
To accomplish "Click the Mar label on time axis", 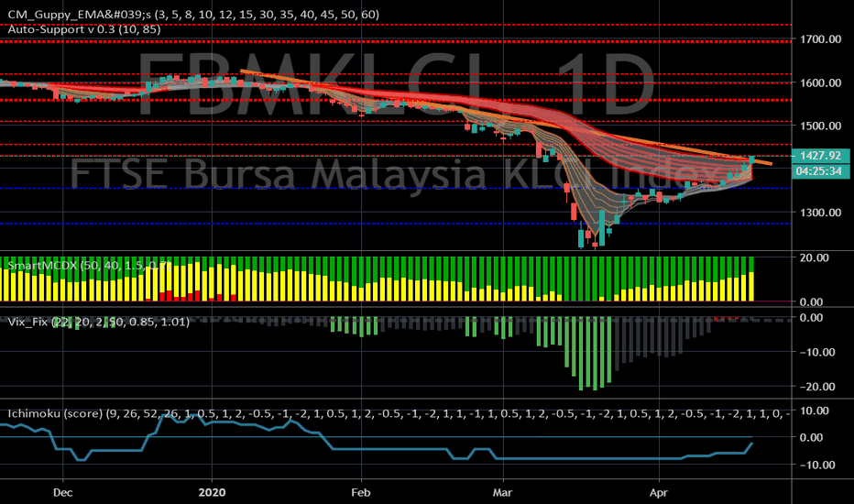I will 502,493.
